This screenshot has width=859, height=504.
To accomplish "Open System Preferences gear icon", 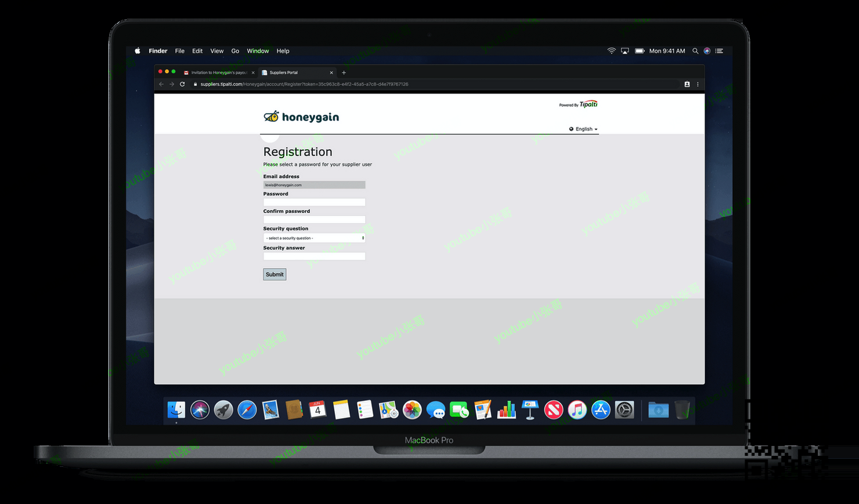I will pos(625,409).
